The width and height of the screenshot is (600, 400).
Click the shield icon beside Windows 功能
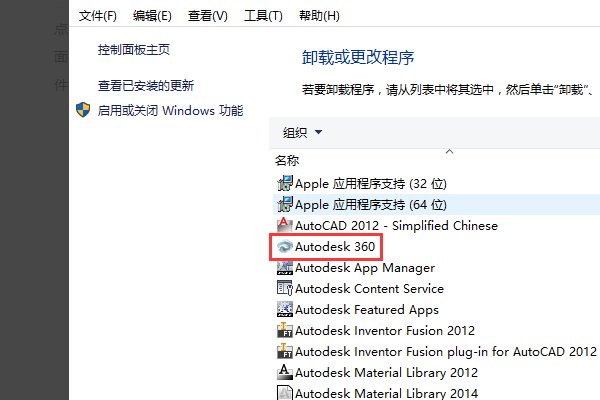83,110
